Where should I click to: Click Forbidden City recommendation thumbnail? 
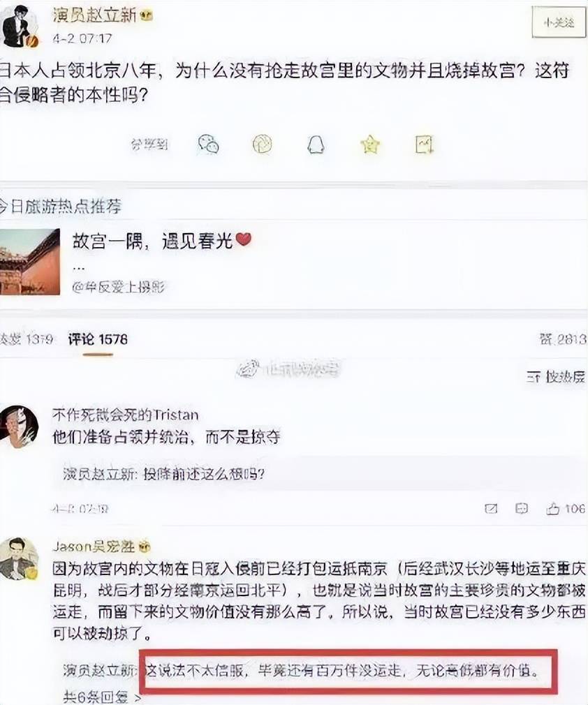pos(30,262)
